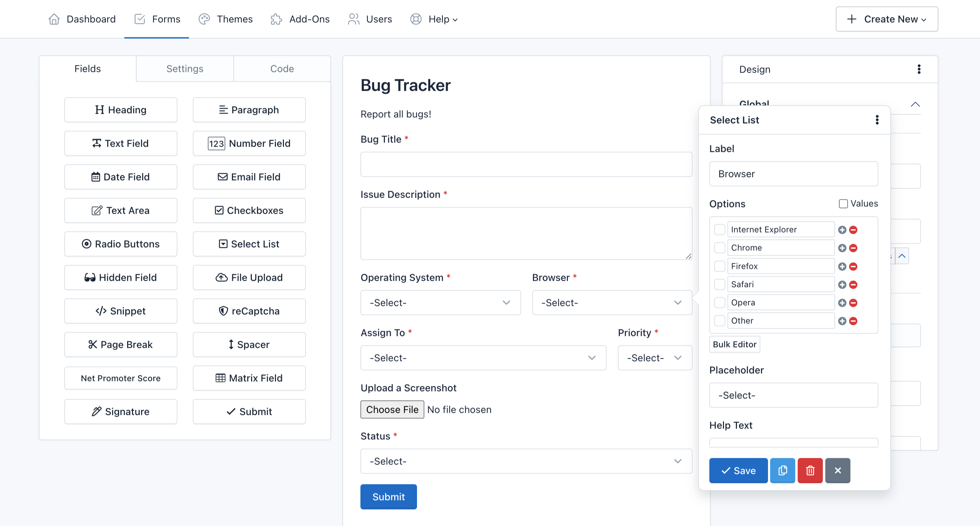The image size is (980, 526).
Task: Open Design panel kebab menu
Action: pyautogui.click(x=919, y=69)
